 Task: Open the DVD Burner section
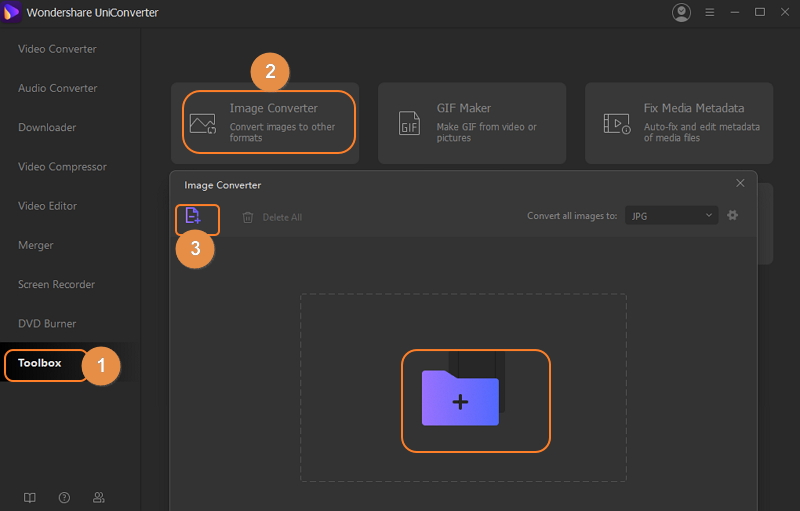pyautogui.click(x=47, y=324)
